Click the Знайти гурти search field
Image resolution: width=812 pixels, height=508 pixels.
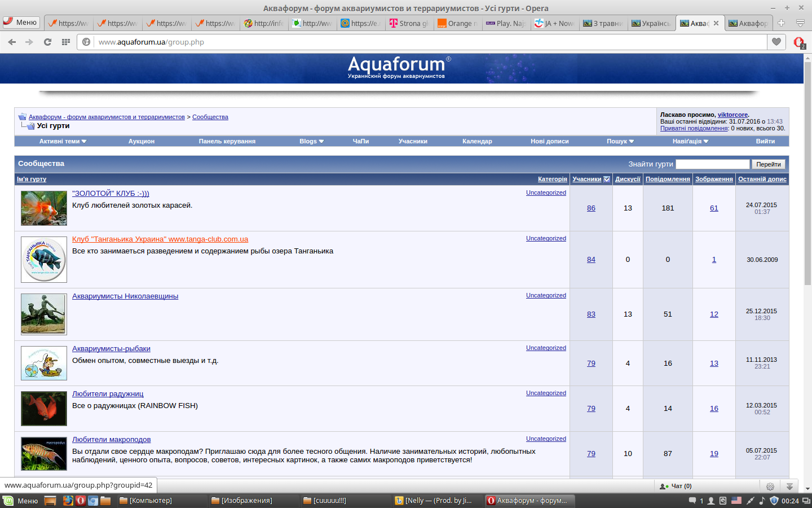tap(712, 164)
